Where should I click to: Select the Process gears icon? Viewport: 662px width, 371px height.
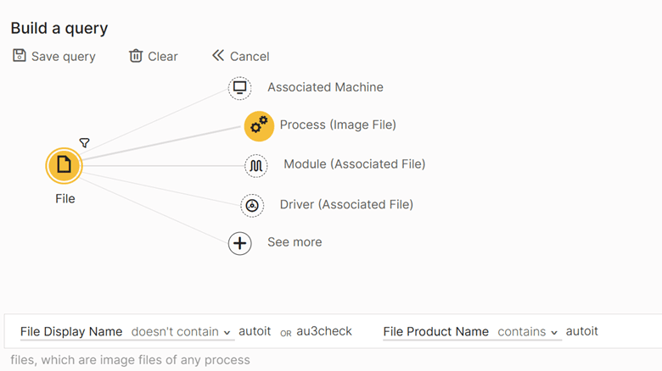(x=259, y=126)
